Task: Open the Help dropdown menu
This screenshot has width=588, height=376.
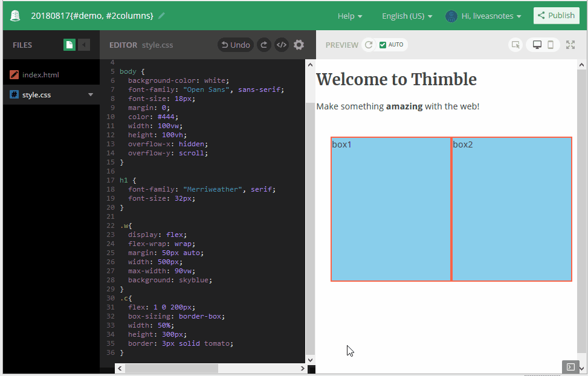Action: click(x=350, y=16)
